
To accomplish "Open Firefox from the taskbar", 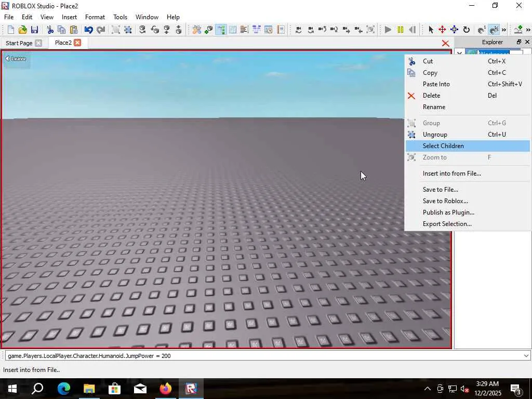I will (x=166, y=389).
